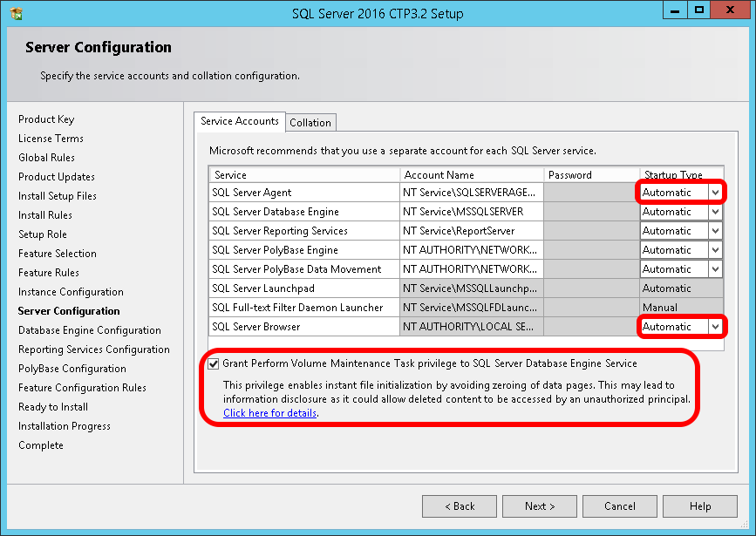The height and width of the screenshot is (536, 756).
Task: Open Startup Type dropdown for SQL Server Browser
Action: (x=716, y=327)
